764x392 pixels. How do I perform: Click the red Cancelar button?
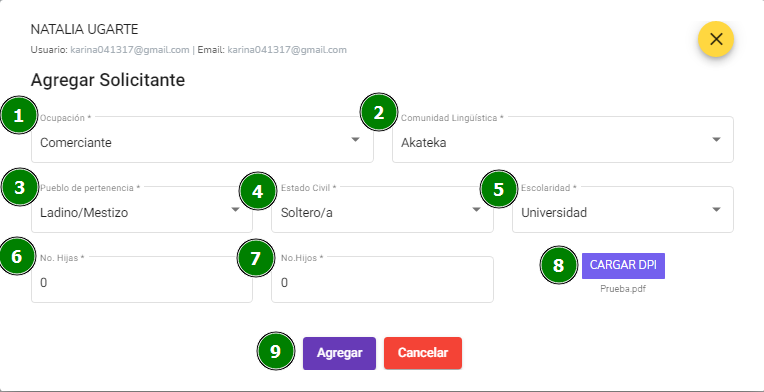[423, 353]
